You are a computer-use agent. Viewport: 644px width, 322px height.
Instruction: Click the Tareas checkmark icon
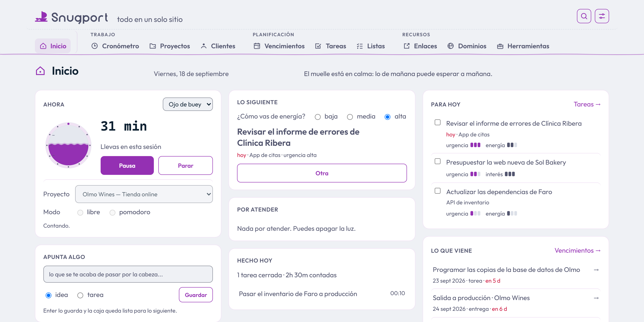[318, 46]
